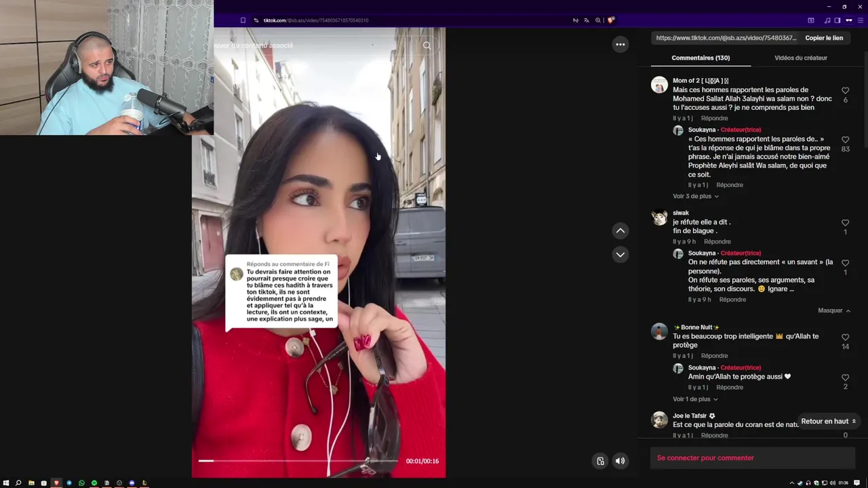The width and height of the screenshot is (868, 488).
Task: Switch to Vidéos du créateur tab
Action: coord(801,58)
